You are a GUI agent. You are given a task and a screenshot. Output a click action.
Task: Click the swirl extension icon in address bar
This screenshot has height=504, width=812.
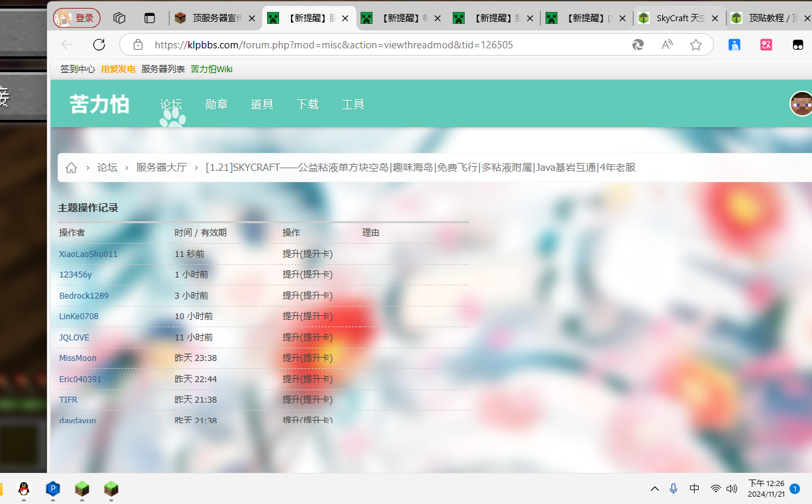(x=638, y=45)
